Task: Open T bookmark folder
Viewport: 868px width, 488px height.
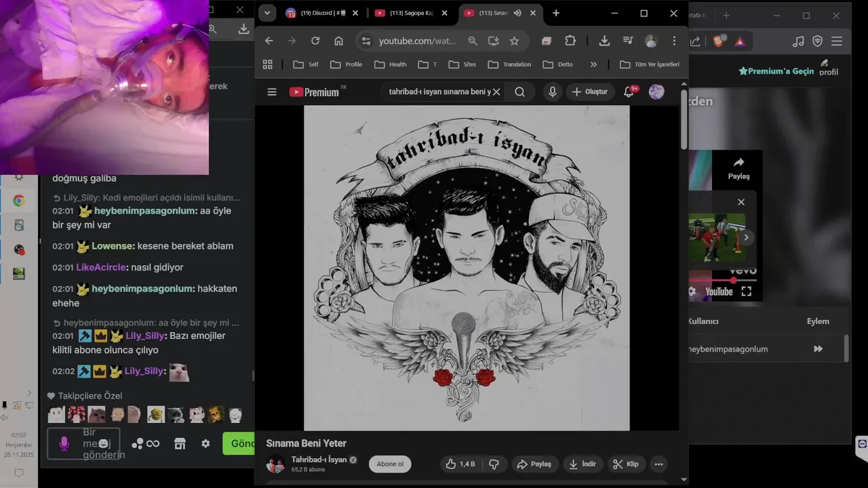Action: coord(427,64)
